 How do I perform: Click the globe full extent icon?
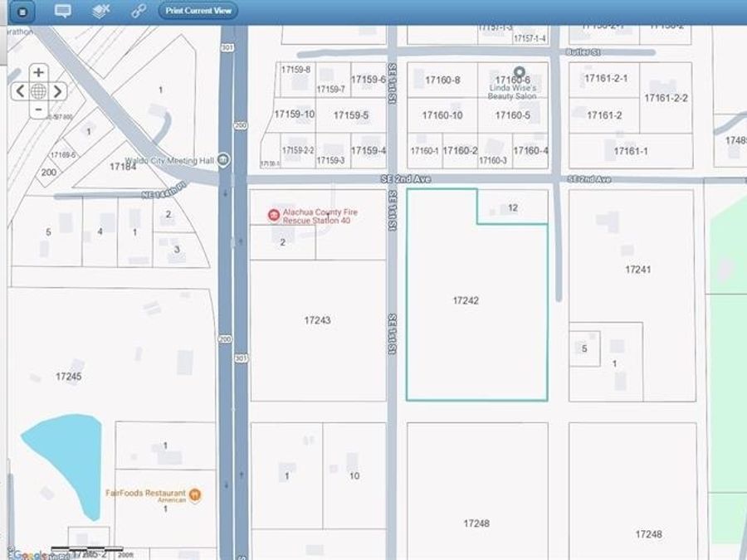(38, 91)
